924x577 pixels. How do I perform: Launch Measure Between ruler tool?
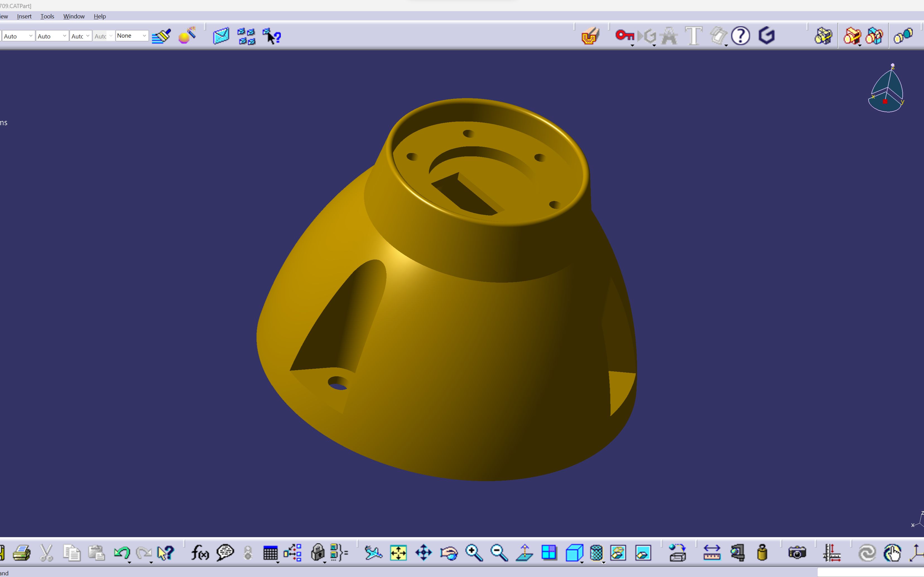[711, 552]
